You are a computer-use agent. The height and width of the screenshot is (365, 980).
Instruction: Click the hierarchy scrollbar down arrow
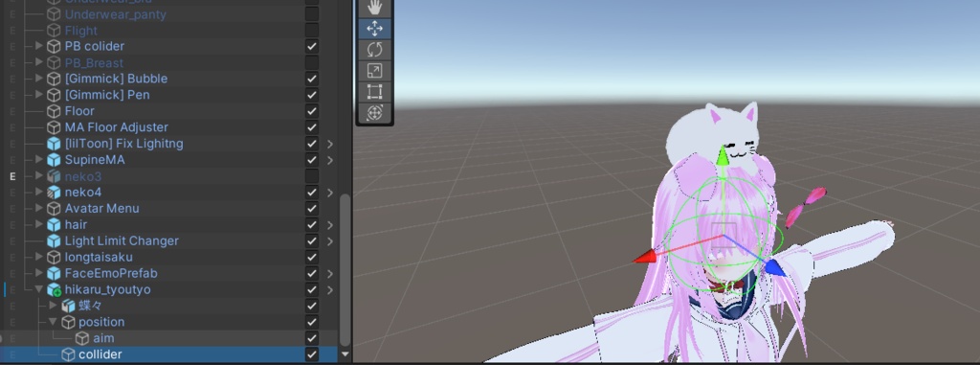[345, 355]
